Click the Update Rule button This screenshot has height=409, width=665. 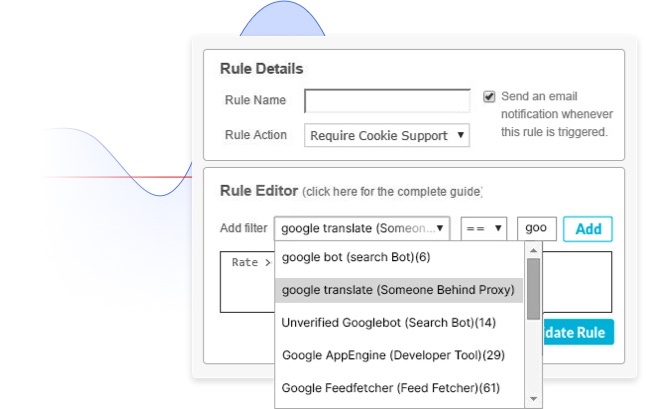point(578,332)
